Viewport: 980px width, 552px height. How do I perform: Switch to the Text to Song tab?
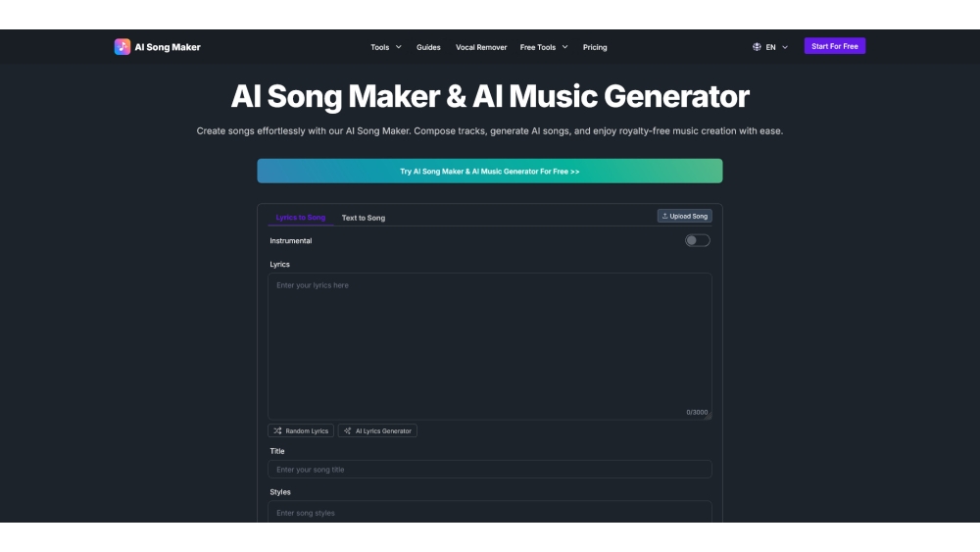point(364,218)
